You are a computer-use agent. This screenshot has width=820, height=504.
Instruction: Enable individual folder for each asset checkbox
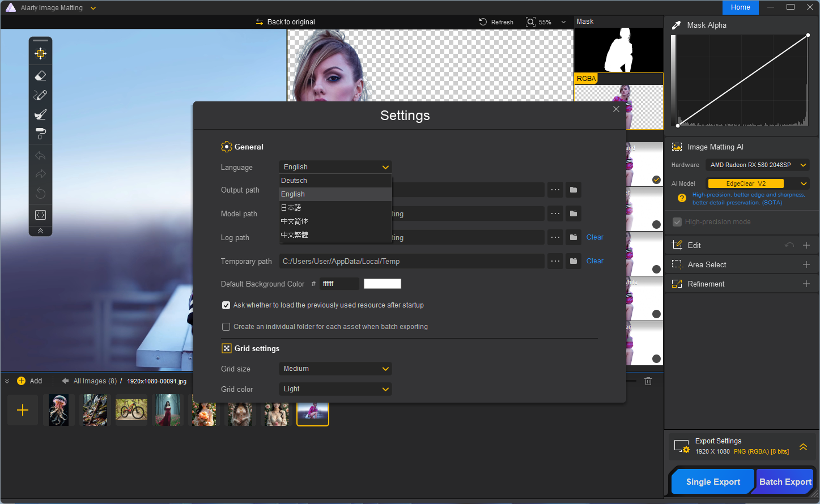[x=226, y=327]
